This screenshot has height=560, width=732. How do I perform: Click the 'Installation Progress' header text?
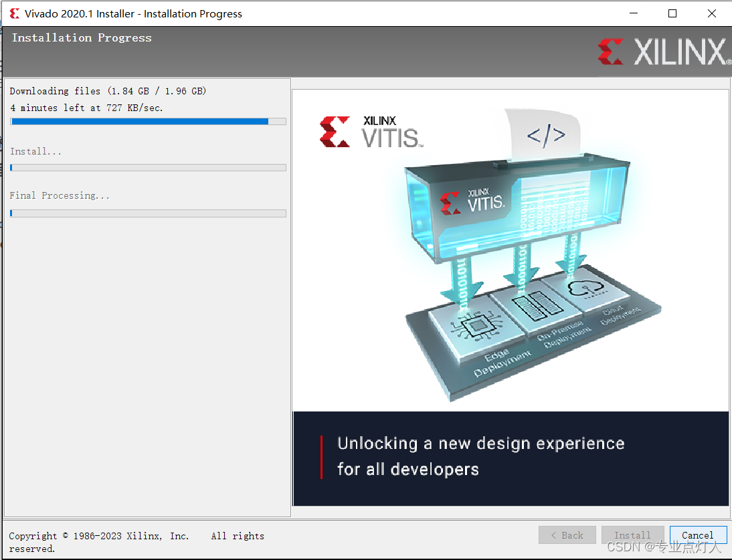tap(82, 37)
